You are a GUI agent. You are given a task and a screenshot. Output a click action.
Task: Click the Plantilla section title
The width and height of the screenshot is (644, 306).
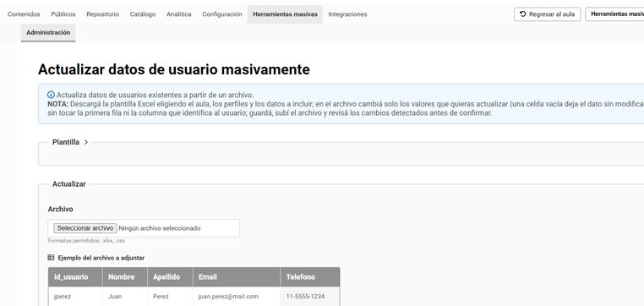point(66,142)
